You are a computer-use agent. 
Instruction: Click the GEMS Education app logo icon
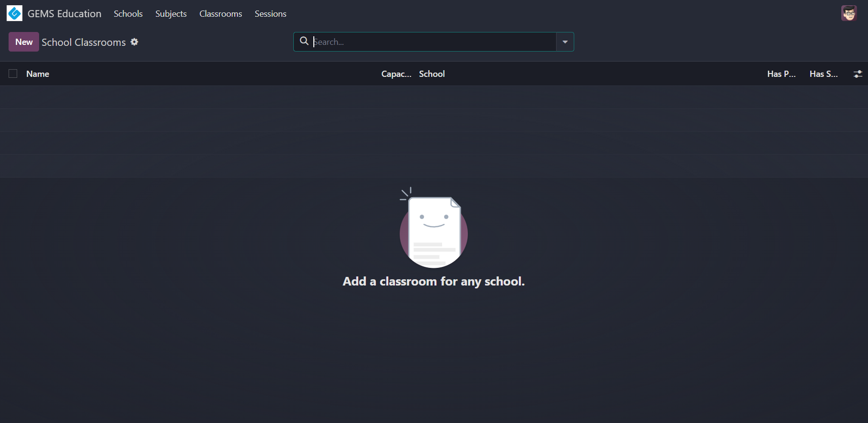14,13
